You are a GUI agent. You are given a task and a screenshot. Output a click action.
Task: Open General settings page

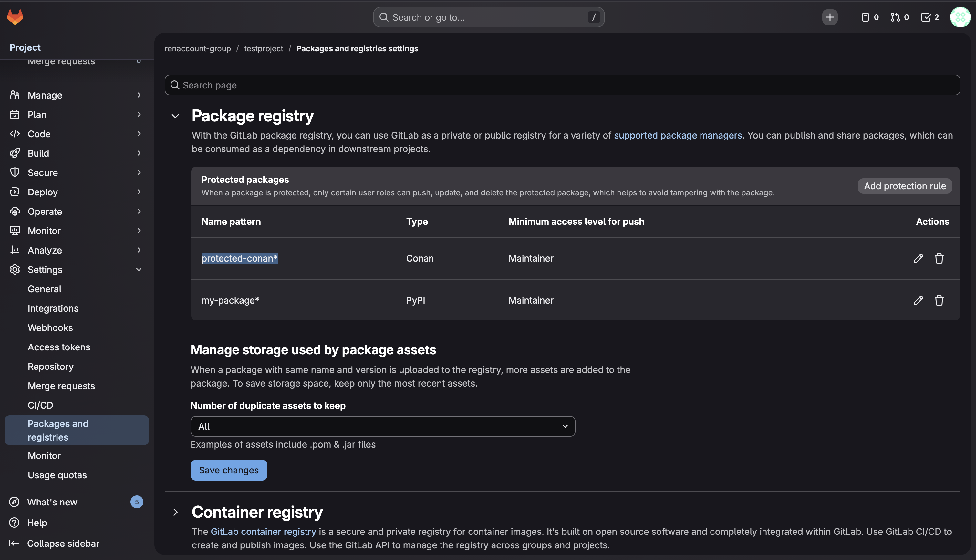(45, 289)
